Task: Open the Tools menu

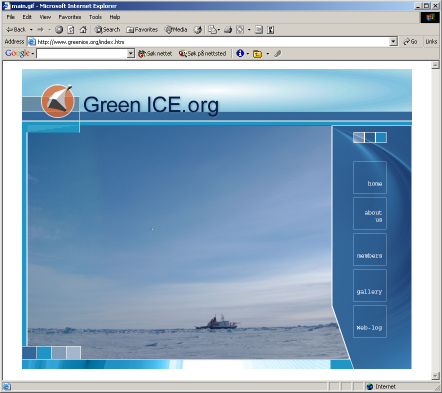Action: pos(95,17)
